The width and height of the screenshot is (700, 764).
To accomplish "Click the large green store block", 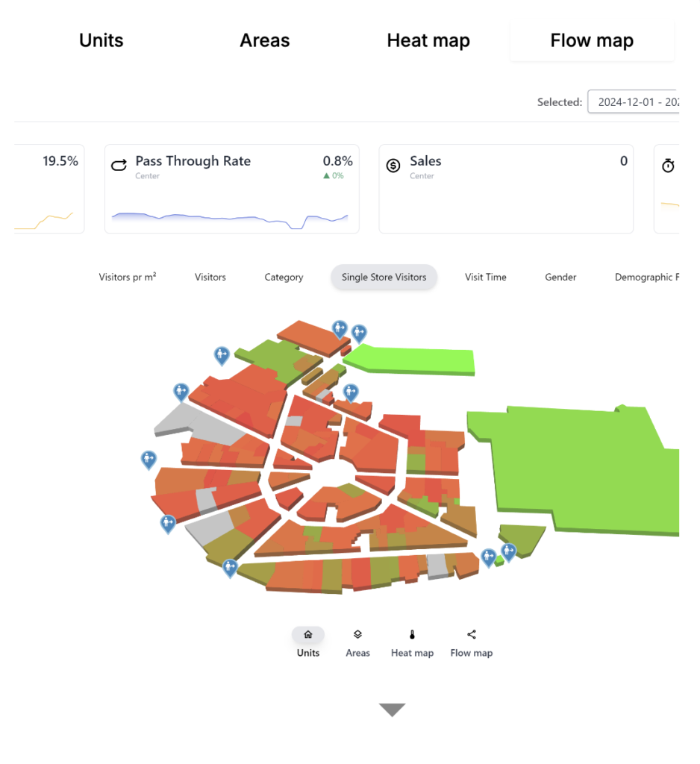I will 575,463.
